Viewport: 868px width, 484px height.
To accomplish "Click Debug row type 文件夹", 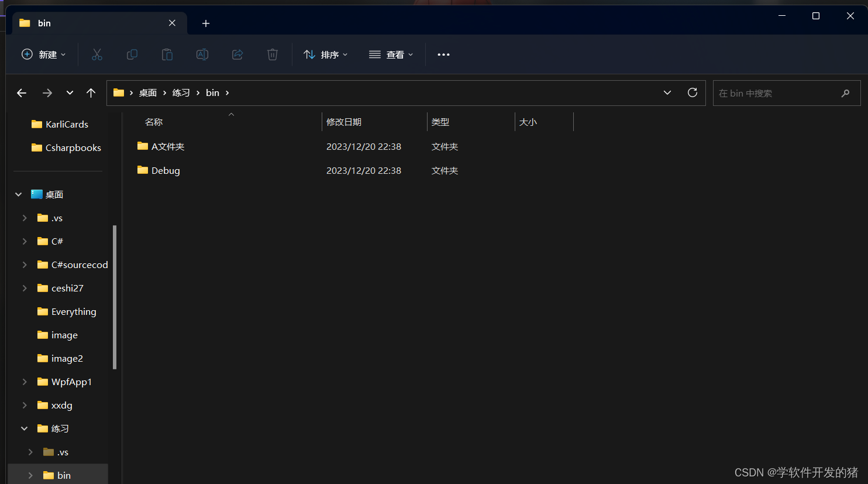I will (445, 170).
